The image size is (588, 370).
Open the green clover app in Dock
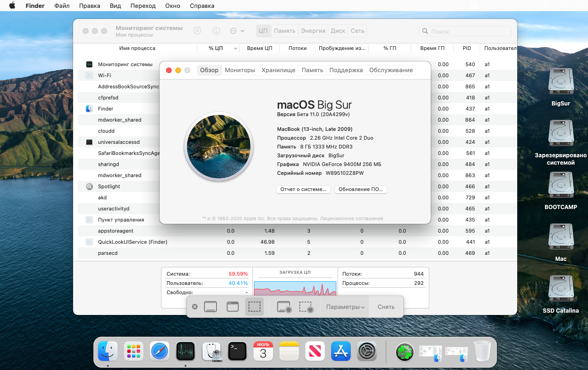tap(404, 352)
